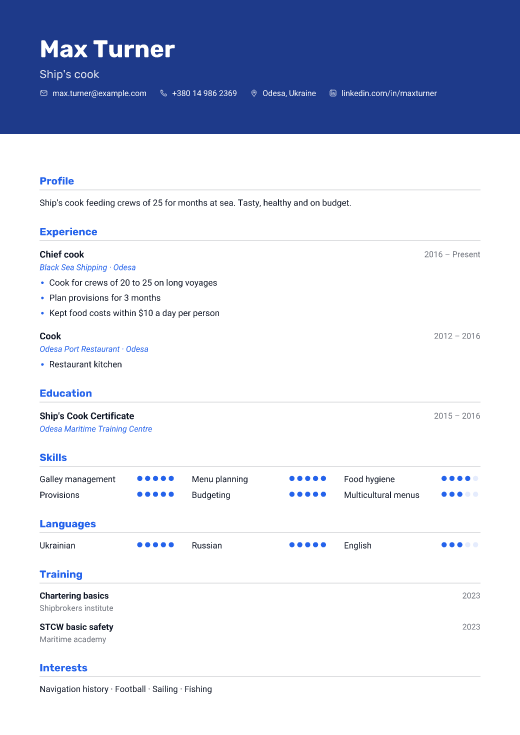Click the phone number +380 14 986 2369
520x735 pixels.
(204, 93)
